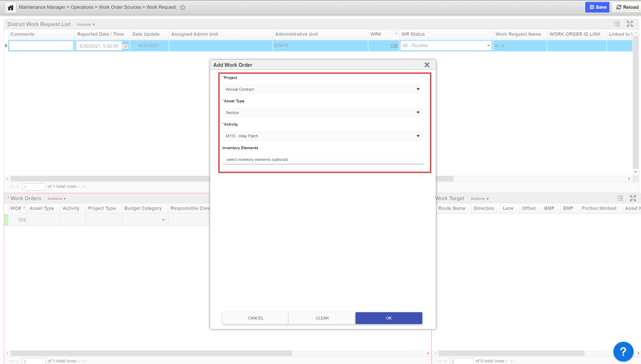
Task: Expand District Work Request List to fullscreen
Action: point(630,24)
